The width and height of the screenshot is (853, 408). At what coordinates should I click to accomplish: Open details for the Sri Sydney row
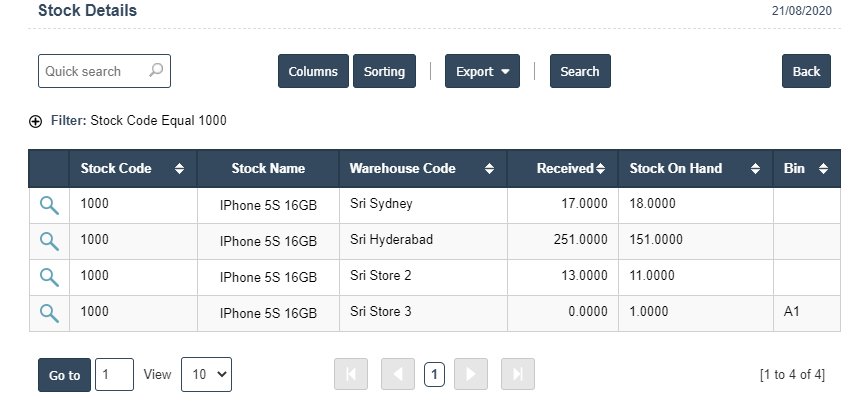click(x=48, y=205)
